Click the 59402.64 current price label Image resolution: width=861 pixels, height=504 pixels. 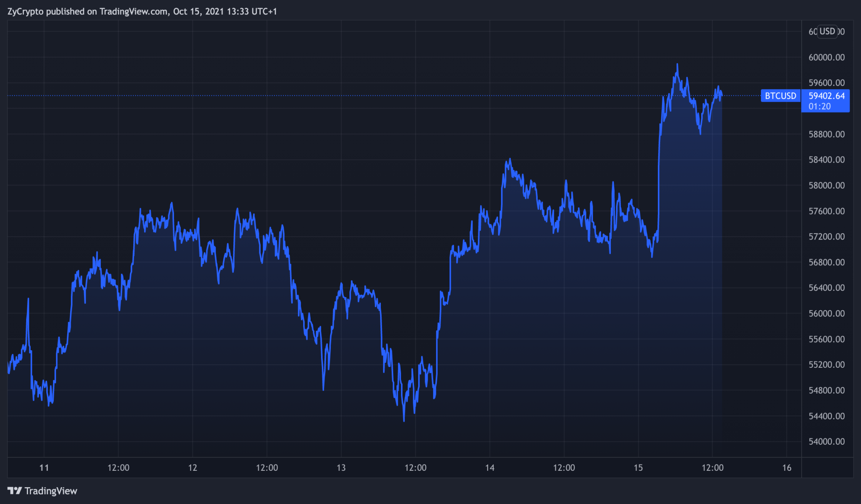(x=827, y=96)
